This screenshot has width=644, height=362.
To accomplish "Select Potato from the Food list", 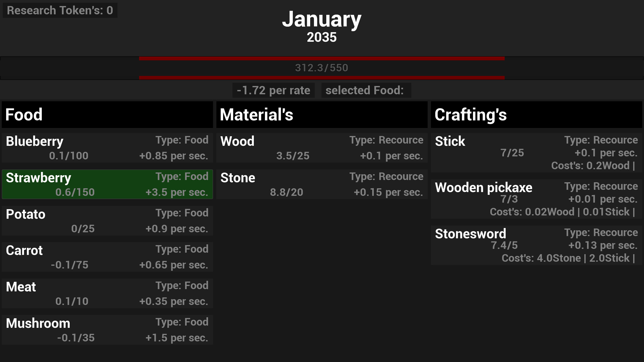I will [107, 220].
